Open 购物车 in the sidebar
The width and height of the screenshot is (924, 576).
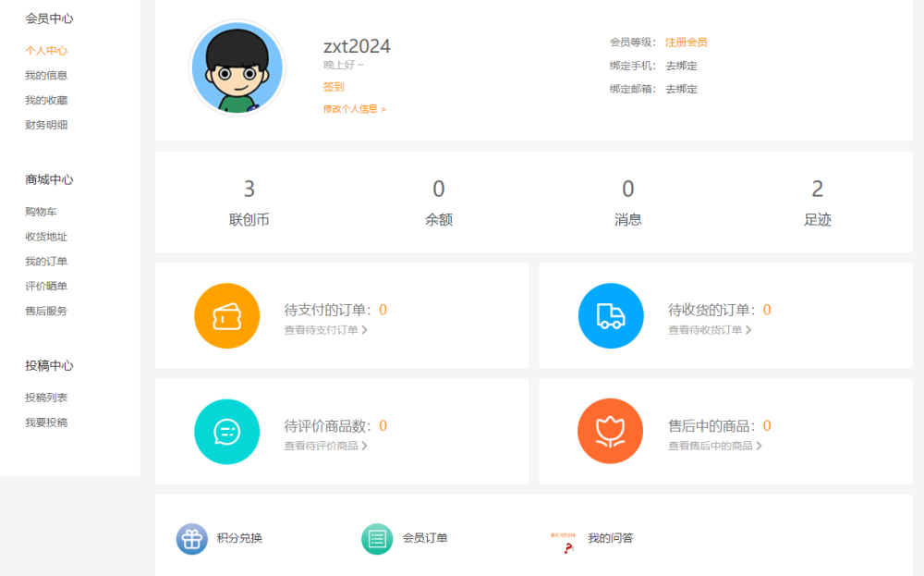(41, 212)
